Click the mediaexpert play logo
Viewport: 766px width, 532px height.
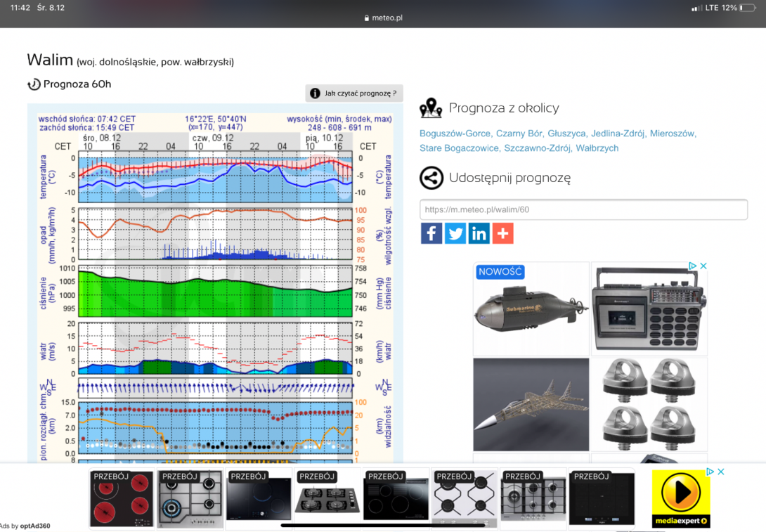click(x=681, y=499)
